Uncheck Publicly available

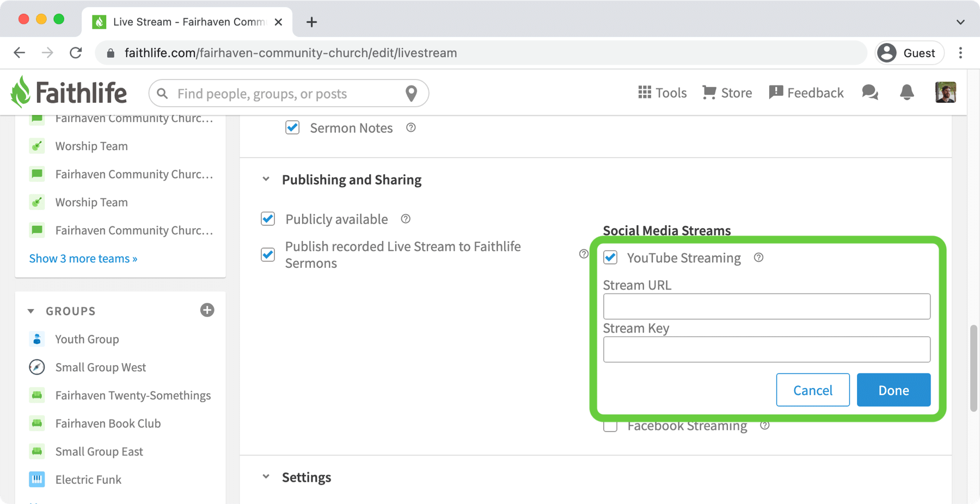(268, 219)
